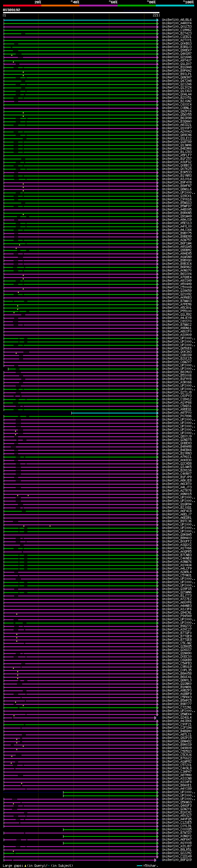197x868 pixels.
Task: Click the short cyan alignment bar for UniRef100_A9TPY0
Action: pos(115,413)
